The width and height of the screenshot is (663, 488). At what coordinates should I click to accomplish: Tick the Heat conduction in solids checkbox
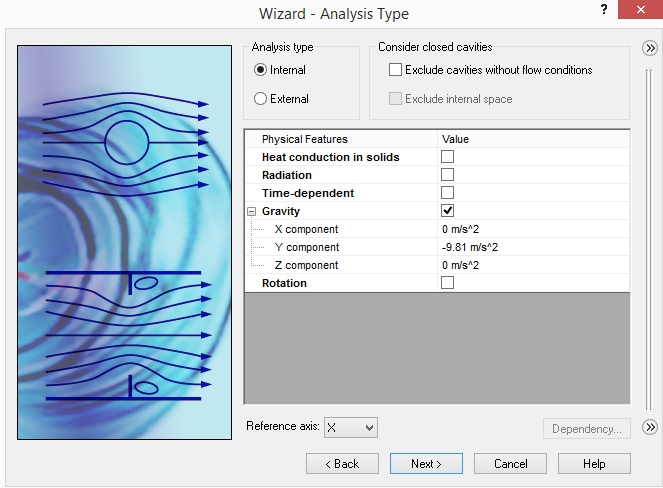click(x=447, y=156)
